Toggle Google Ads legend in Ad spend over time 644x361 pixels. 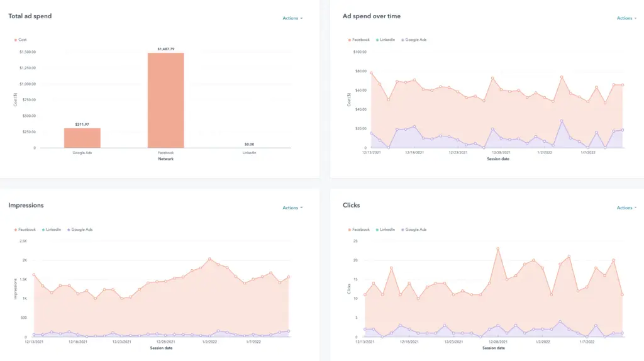(414, 40)
